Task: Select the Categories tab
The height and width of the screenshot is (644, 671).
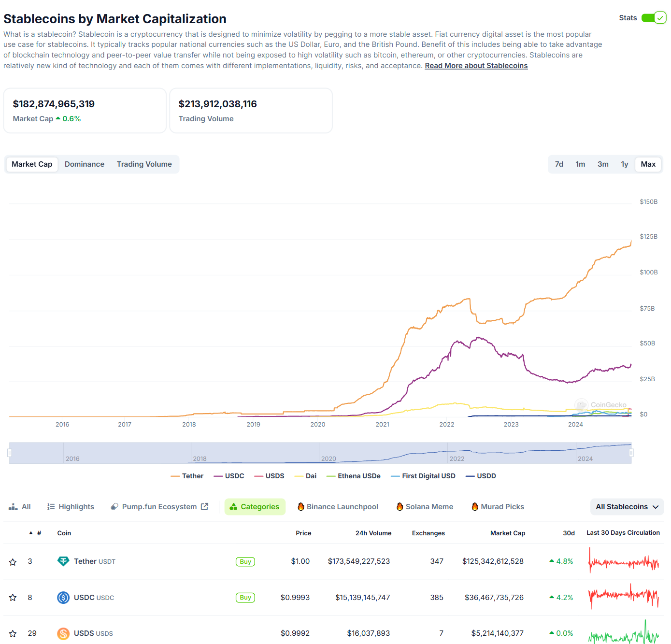Action: pos(255,507)
